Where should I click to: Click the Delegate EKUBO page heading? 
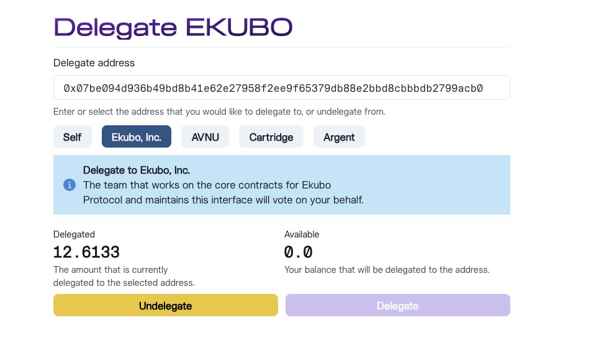point(173,27)
